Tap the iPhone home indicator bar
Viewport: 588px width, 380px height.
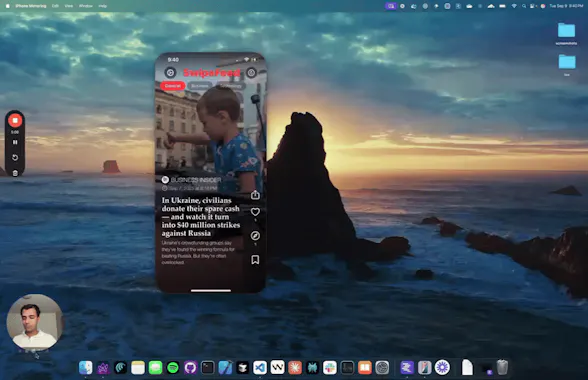(211, 290)
